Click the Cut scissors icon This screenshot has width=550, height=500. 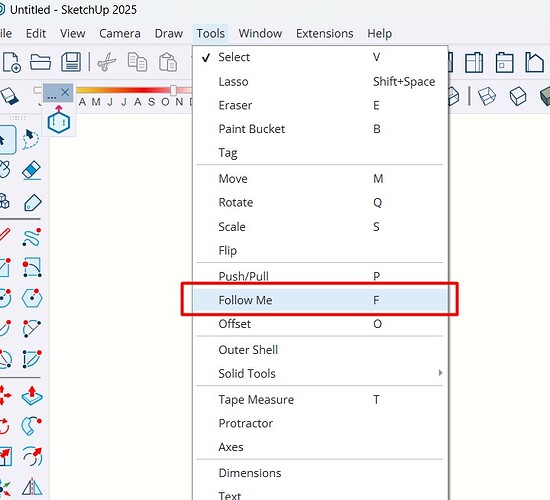[106, 62]
